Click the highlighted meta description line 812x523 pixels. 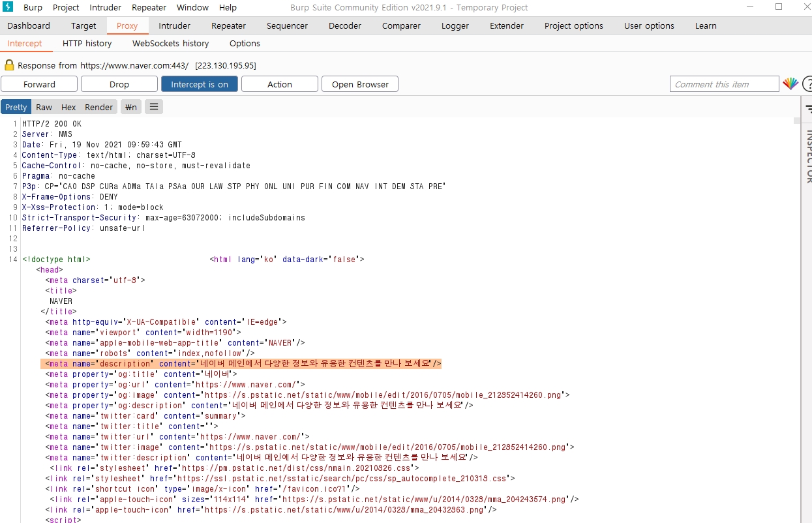pos(241,363)
